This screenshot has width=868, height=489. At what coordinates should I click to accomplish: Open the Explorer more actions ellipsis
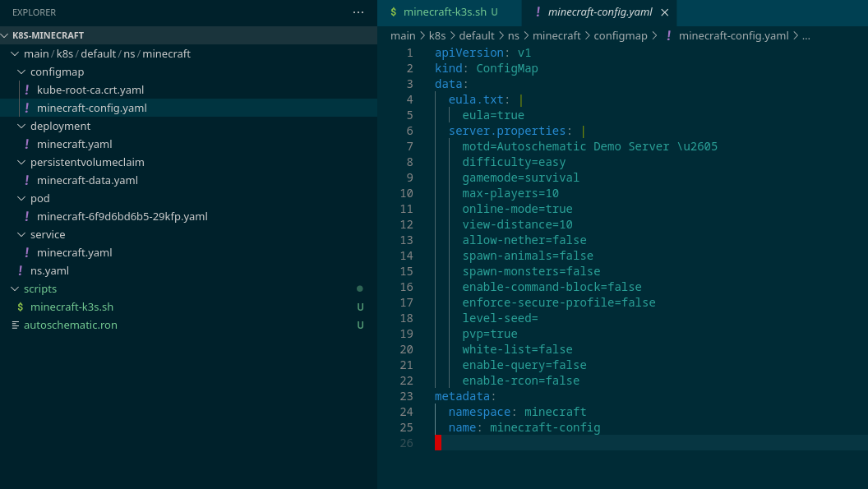[358, 12]
